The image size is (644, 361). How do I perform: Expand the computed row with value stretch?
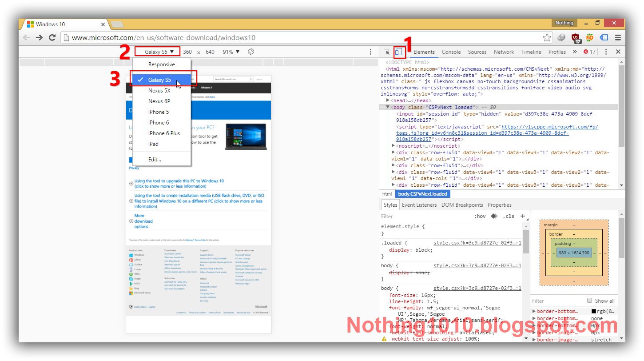pos(534,340)
